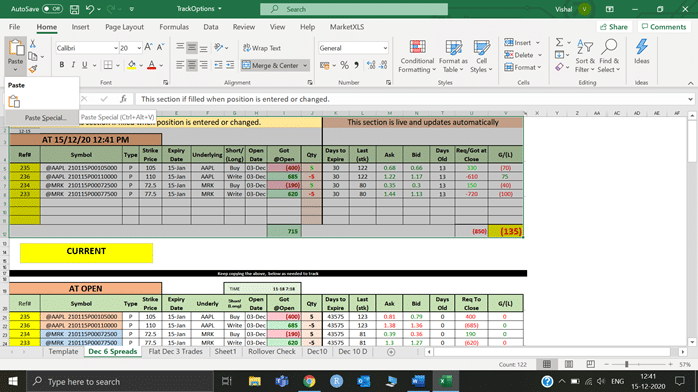698x392 pixels.
Task: Align text to the left
Action: pos(180,65)
